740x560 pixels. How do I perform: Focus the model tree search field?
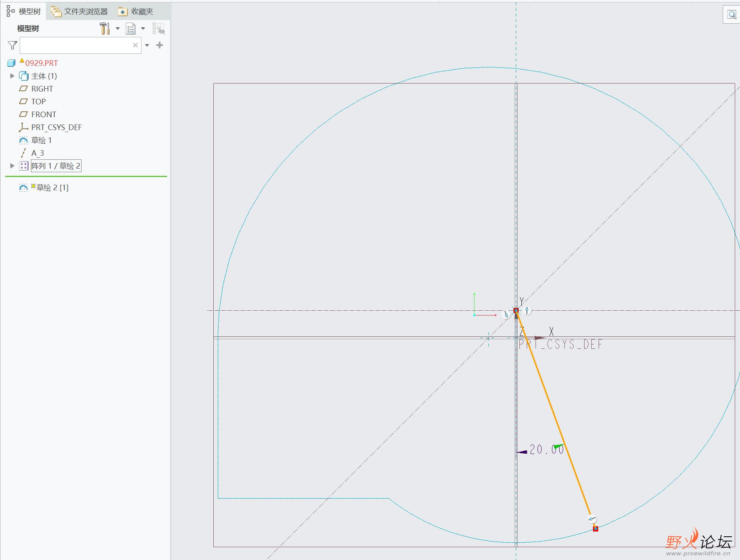80,45
